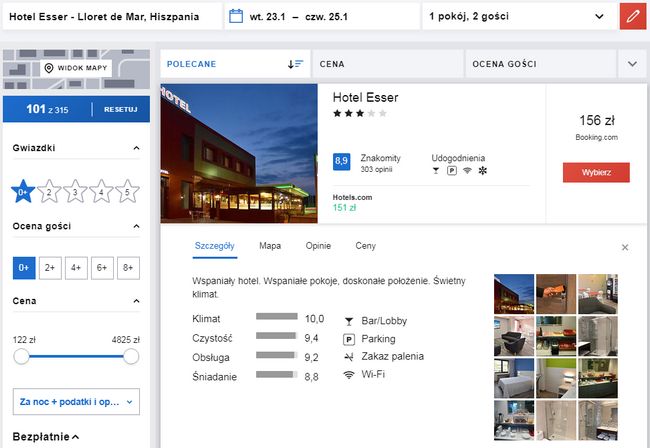The height and width of the screenshot is (448, 650).
Task: Click the Hotel Esser title
Action: pyautogui.click(x=365, y=97)
